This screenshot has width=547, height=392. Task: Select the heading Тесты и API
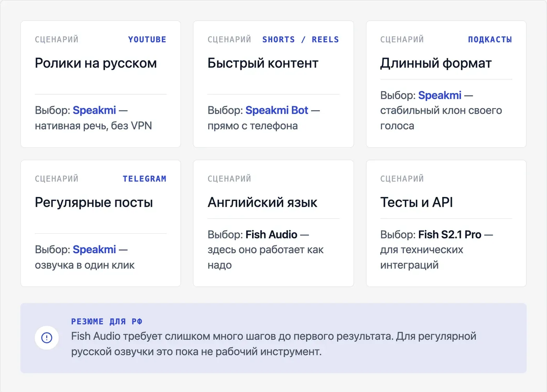click(x=417, y=202)
